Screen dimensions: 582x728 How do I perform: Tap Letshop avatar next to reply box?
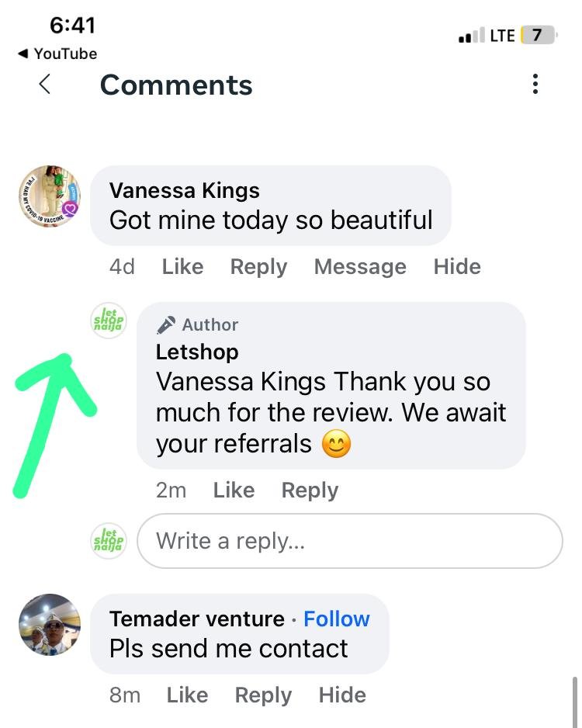point(109,541)
